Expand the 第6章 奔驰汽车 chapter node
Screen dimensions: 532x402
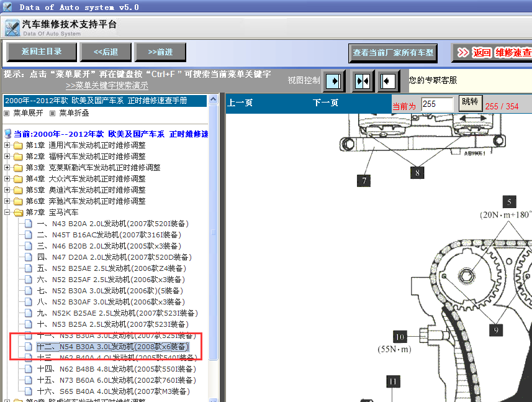7,201
